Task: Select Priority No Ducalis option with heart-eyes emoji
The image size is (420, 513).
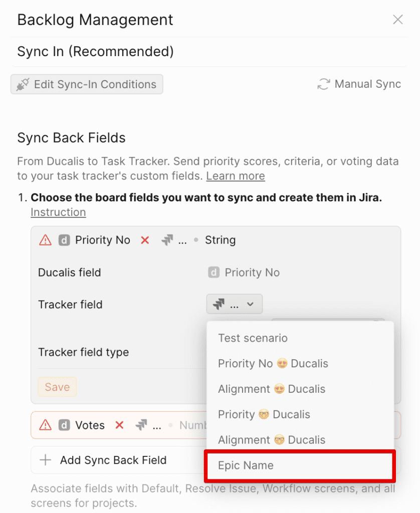Action: [273, 363]
